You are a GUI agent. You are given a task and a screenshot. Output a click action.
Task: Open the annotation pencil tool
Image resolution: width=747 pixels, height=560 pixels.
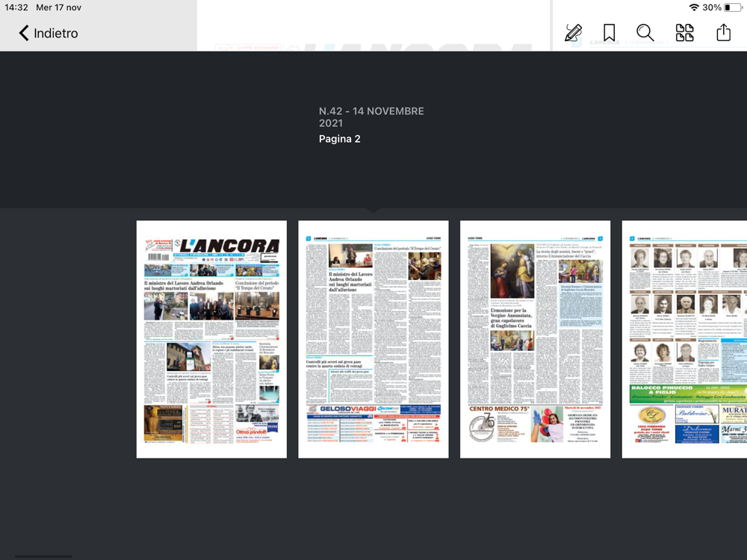[573, 33]
